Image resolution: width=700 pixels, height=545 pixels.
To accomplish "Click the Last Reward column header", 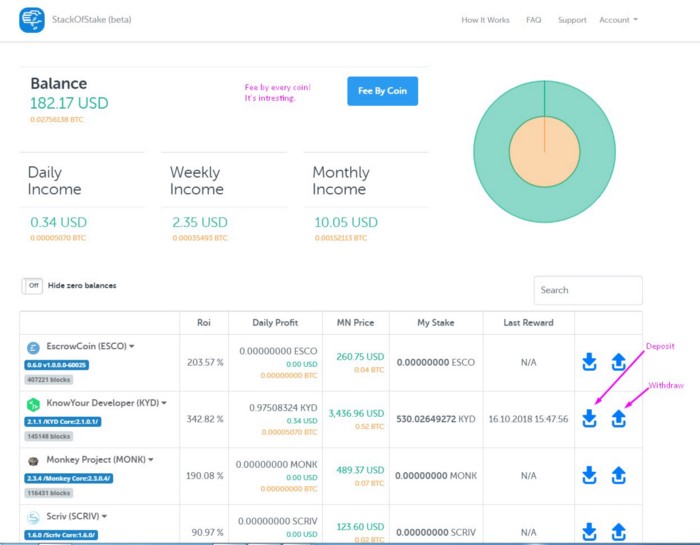I will 529,323.
